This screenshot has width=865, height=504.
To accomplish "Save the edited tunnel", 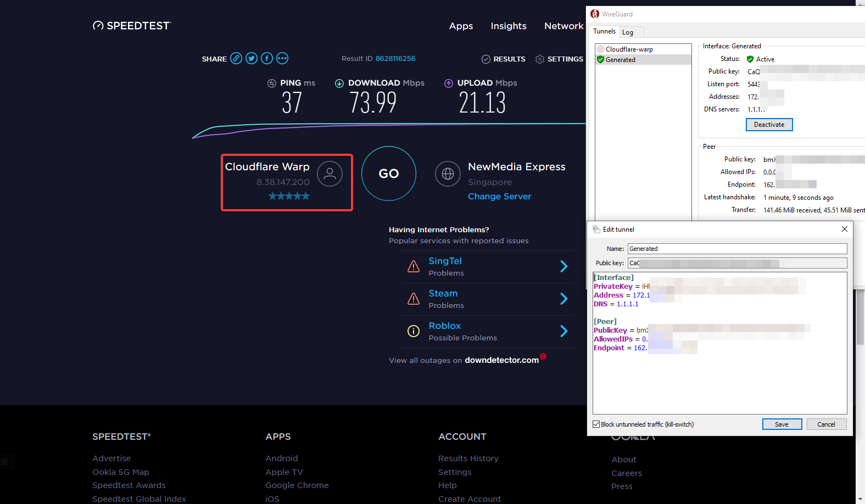I will (x=782, y=424).
